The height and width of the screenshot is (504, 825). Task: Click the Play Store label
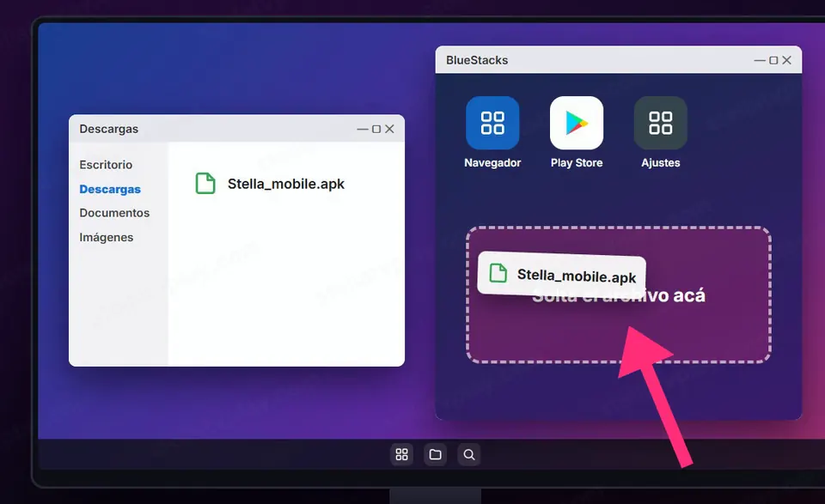point(577,163)
